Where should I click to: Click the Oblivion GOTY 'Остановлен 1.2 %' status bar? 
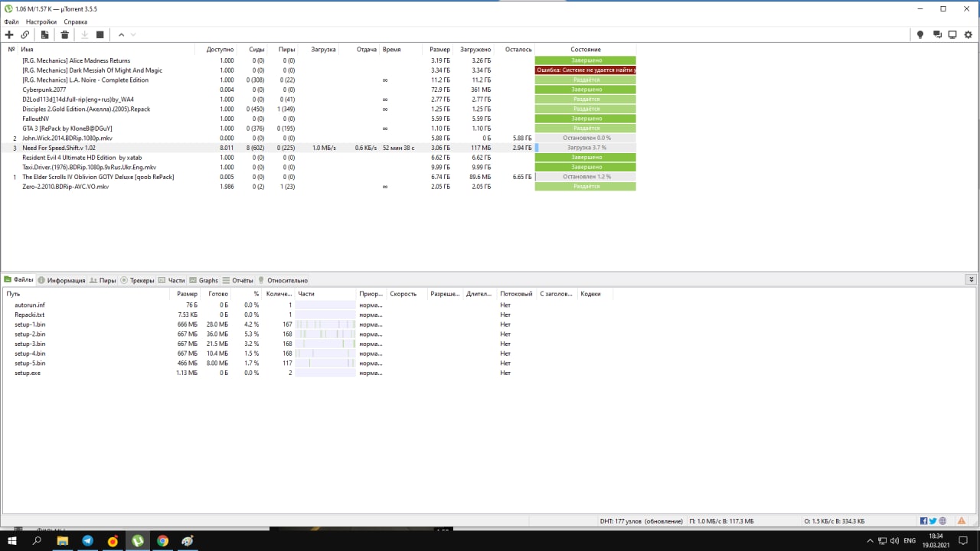[585, 177]
